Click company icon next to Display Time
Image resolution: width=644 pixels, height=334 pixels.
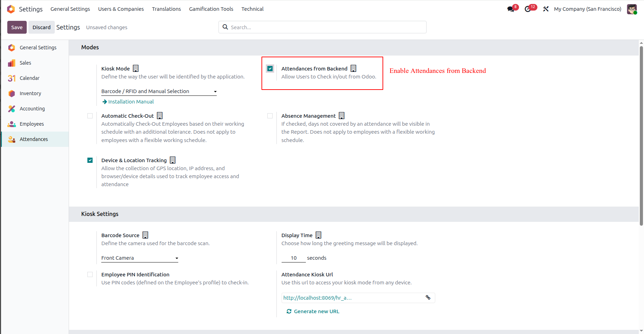click(x=318, y=235)
